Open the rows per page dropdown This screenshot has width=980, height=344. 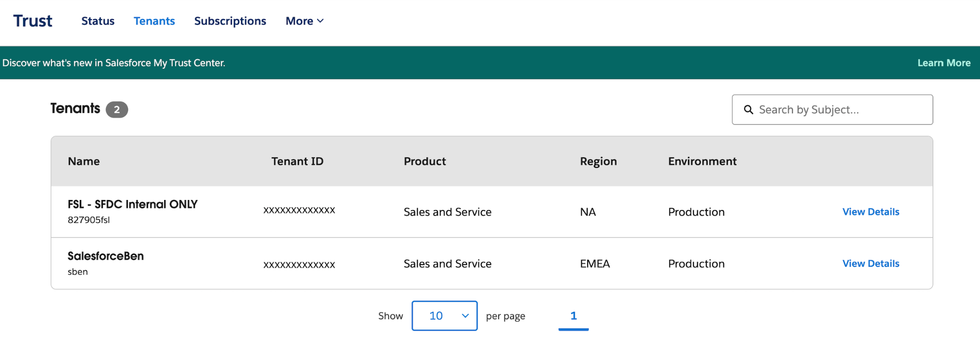(444, 316)
